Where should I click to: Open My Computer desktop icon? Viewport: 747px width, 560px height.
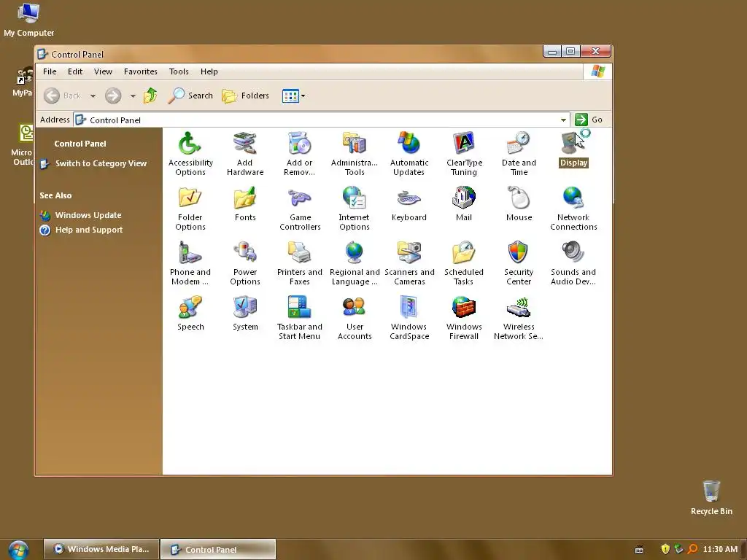28,20
